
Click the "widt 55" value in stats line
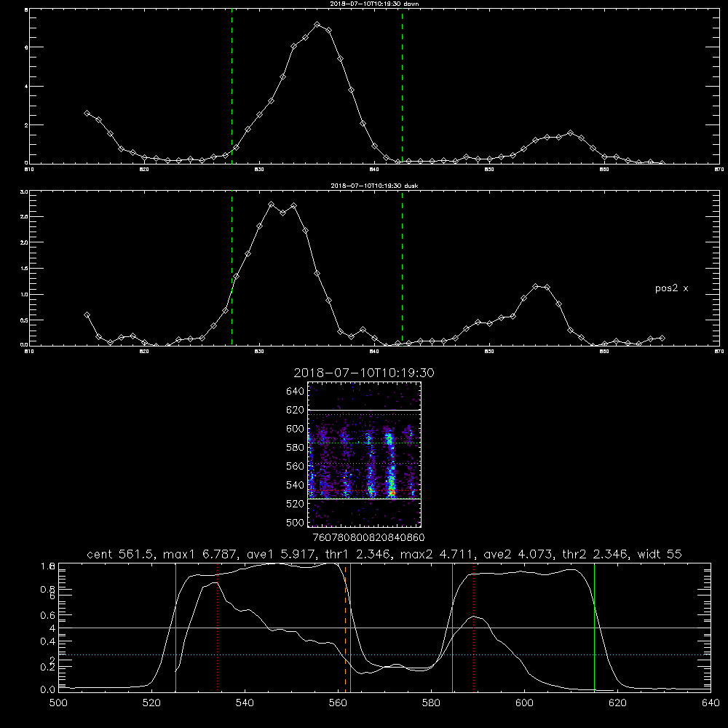coord(660,554)
